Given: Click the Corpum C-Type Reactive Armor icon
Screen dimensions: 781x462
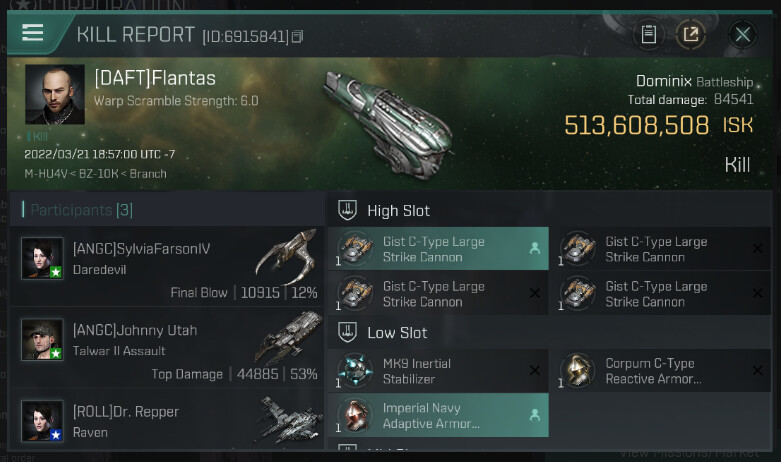Looking at the screenshot, I should point(578,371).
